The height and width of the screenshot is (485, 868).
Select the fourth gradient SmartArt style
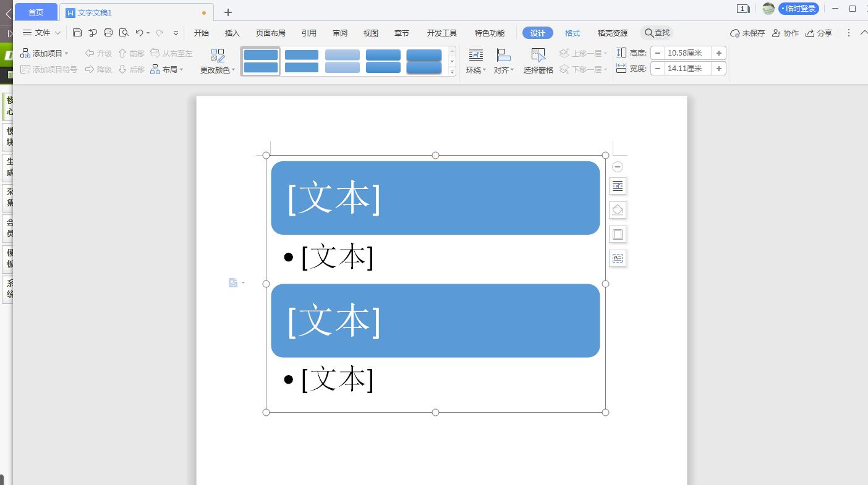[383, 61]
